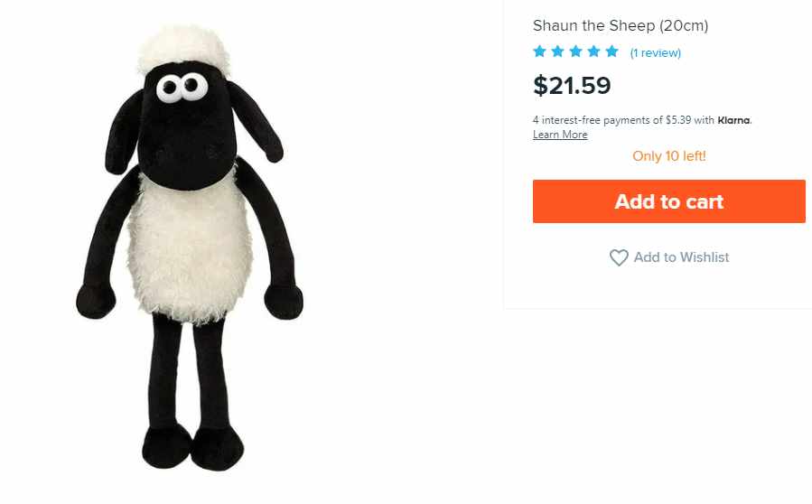This screenshot has height=504, width=812.
Task: Click the Shaun the Sheep (20cm) title
Action: (621, 25)
